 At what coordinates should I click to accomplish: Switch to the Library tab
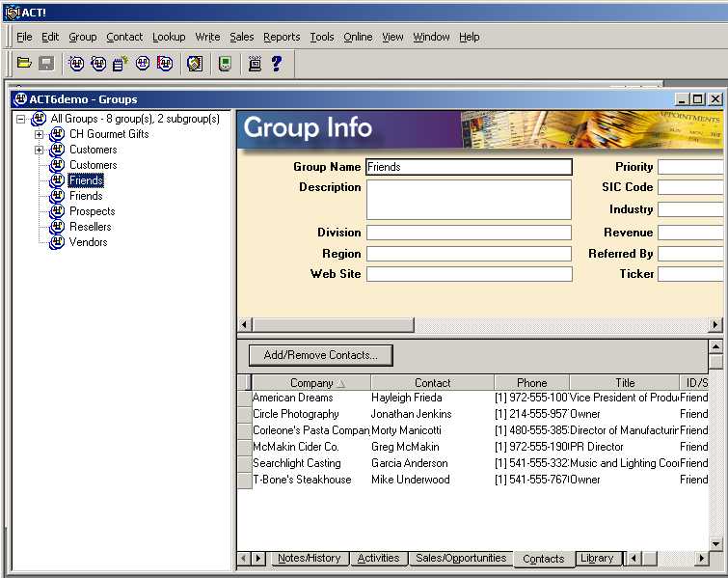pyautogui.click(x=597, y=558)
